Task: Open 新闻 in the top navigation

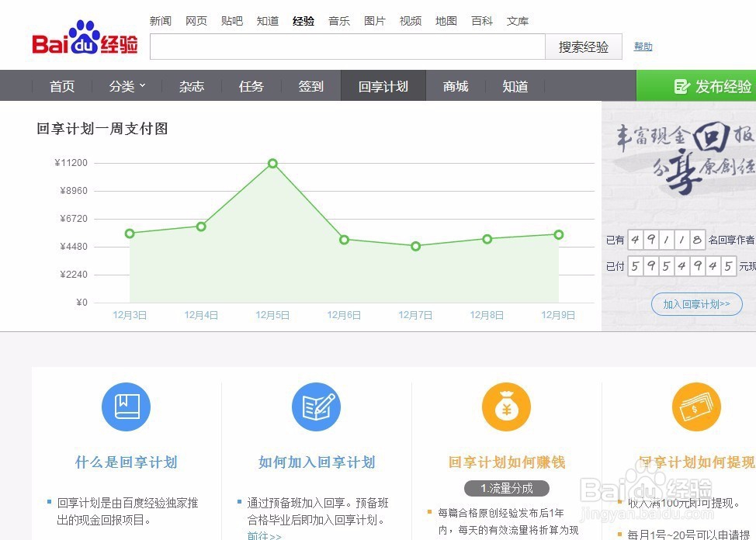Action: click(161, 21)
